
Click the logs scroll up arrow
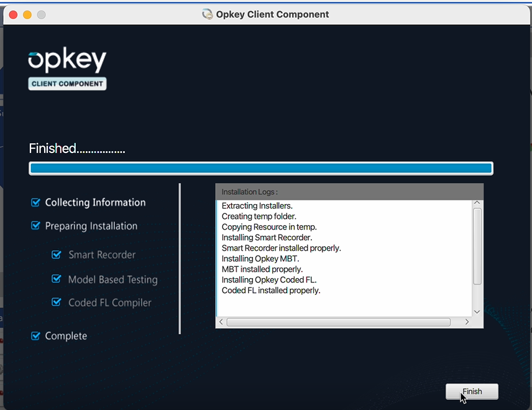coord(477,203)
